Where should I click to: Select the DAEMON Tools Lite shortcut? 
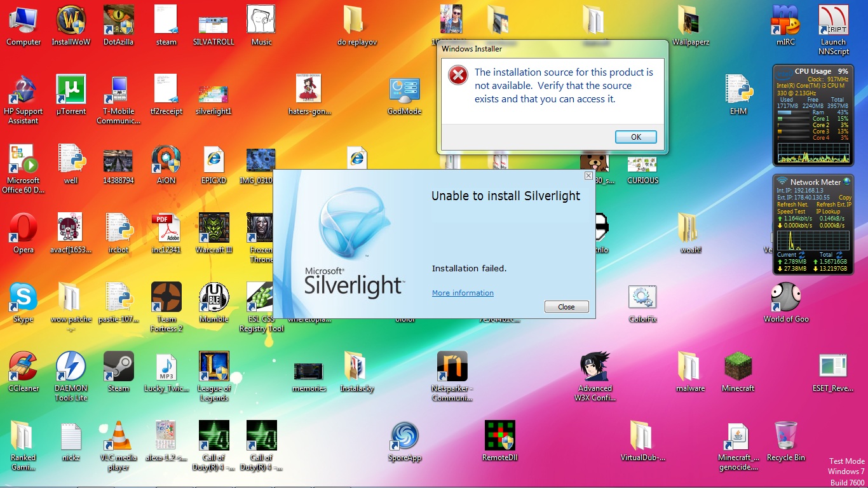pos(71,376)
